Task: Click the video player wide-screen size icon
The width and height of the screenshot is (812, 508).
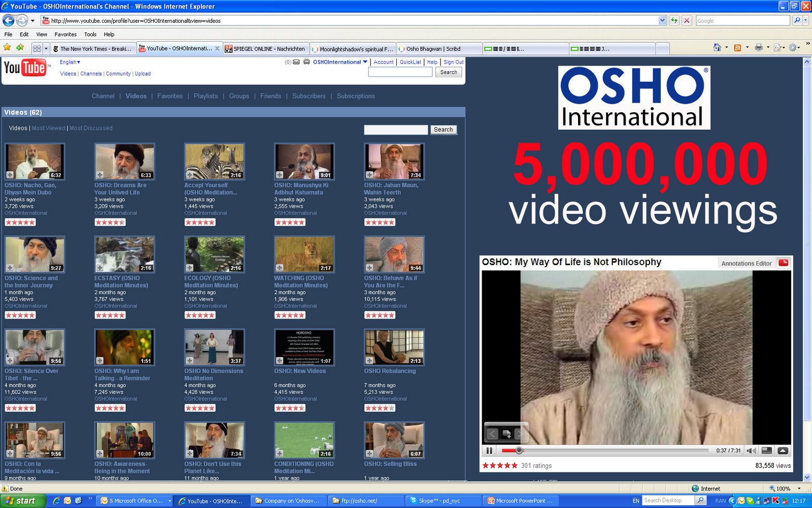Action: point(767,451)
